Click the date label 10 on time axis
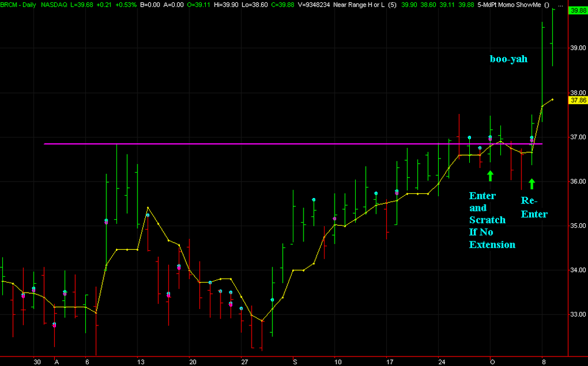The height and width of the screenshot is (366, 588). (x=338, y=362)
